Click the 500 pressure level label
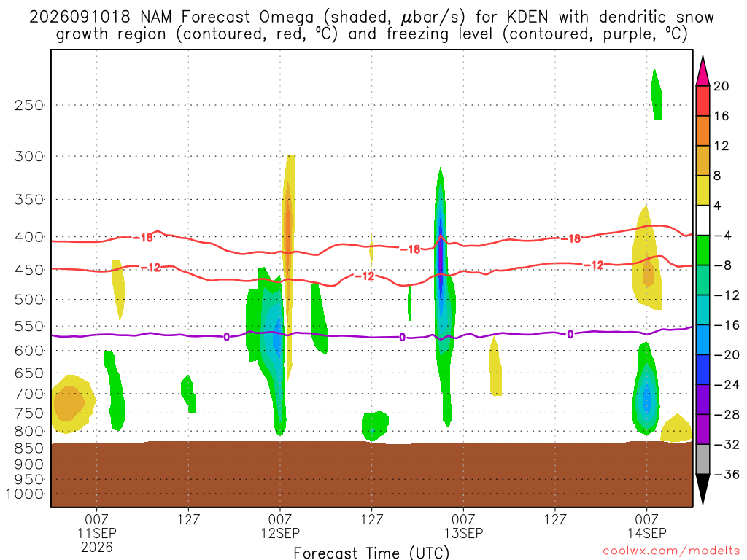This screenshot has width=747, height=560. (29, 300)
